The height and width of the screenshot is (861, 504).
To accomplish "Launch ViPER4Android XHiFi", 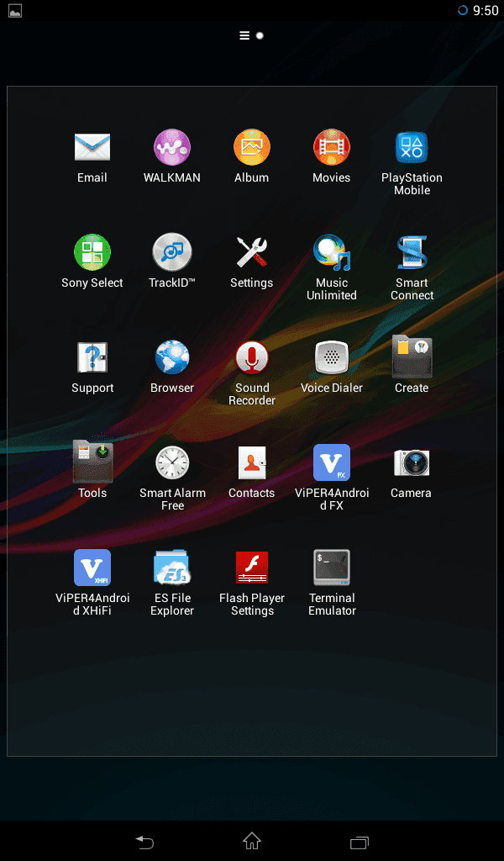I will tap(92, 568).
